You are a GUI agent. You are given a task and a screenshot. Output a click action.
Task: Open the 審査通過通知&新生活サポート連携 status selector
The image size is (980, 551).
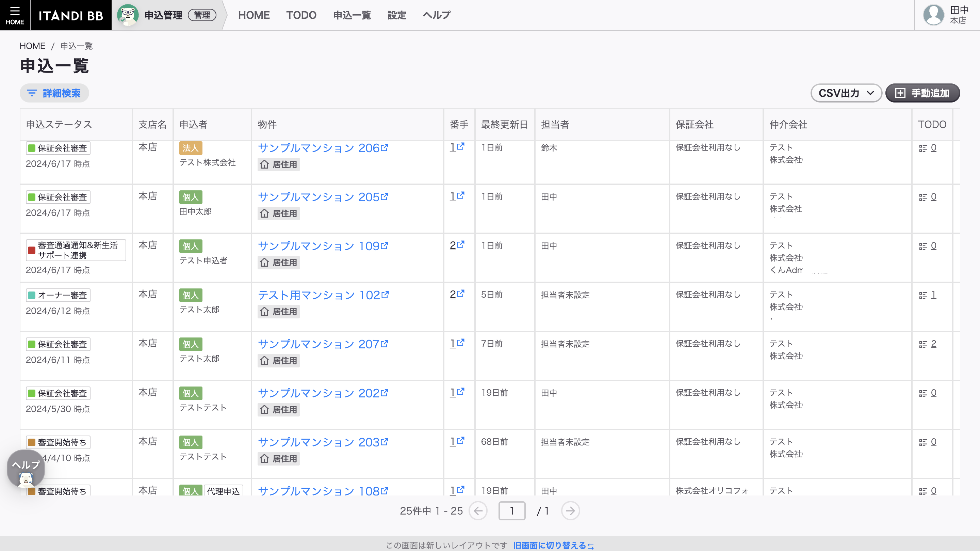pyautogui.click(x=76, y=250)
